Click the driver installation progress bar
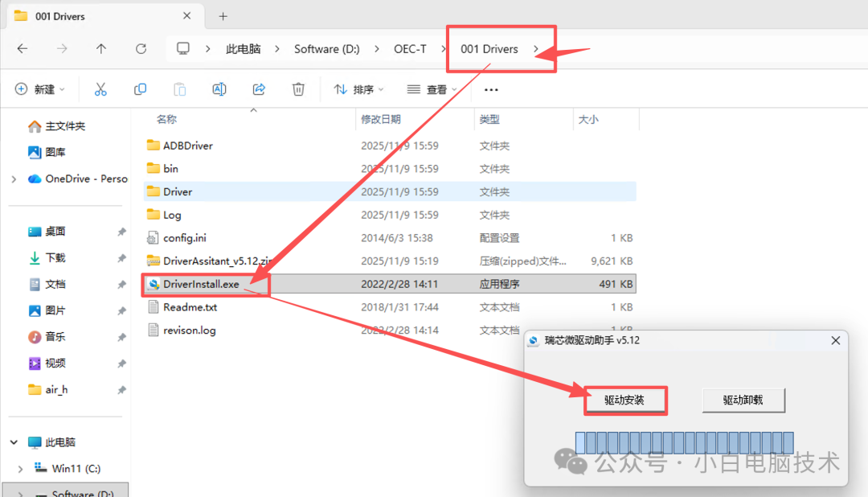 tap(684, 442)
